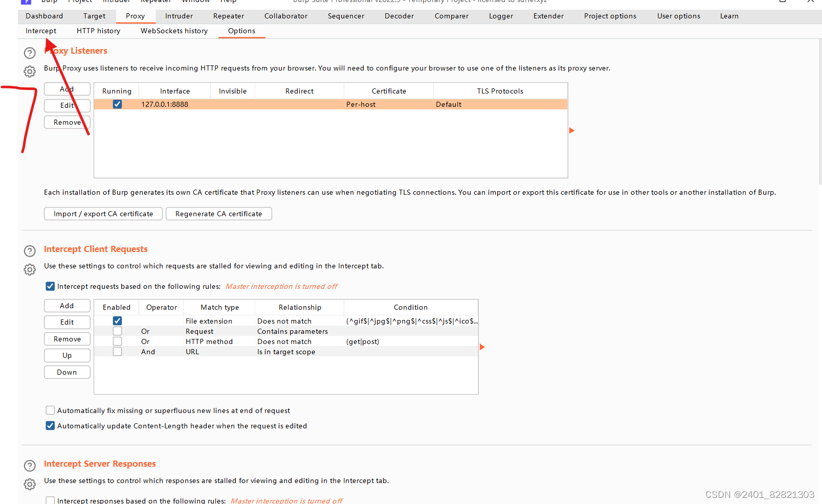
Task: Toggle Running checkbox for 127.0.0.1:8888 listener
Action: pos(118,104)
